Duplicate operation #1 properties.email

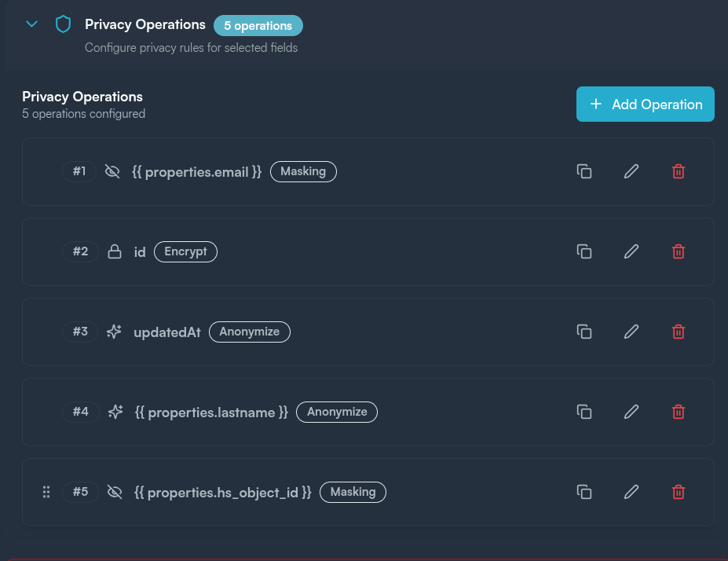pyautogui.click(x=583, y=171)
